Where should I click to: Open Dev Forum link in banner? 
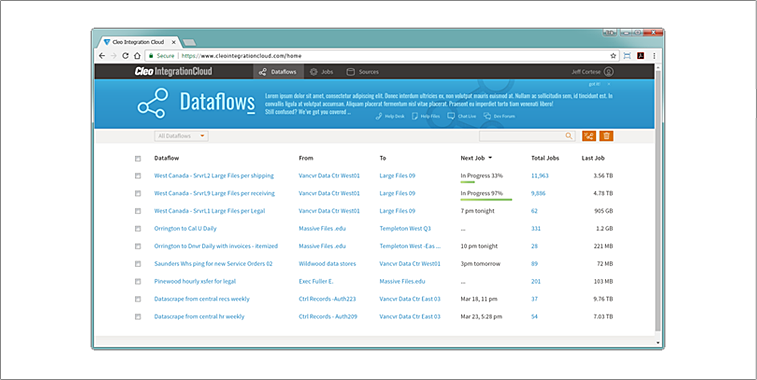(x=499, y=116)
